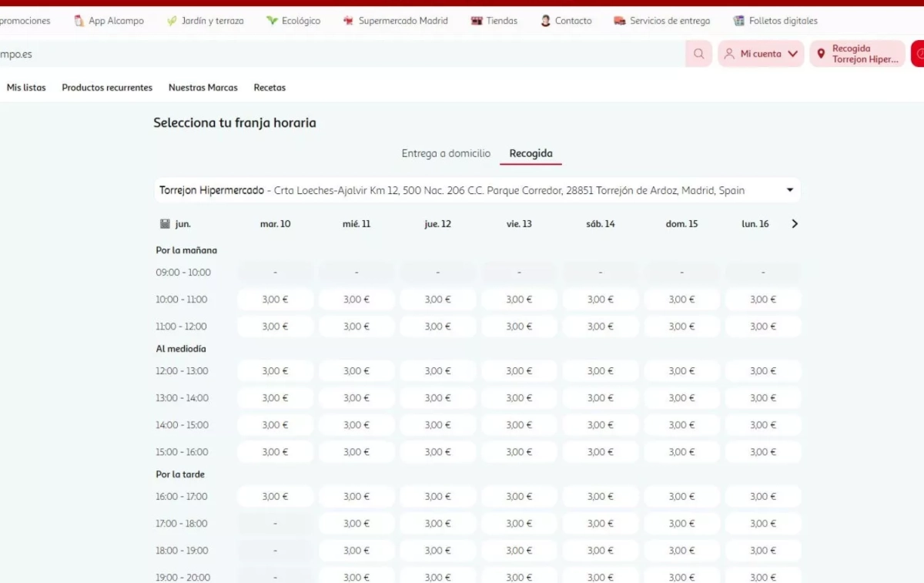Open the Mi cuenta dropdown
The height and width of the screenshot is (583, 924).
[761, 54]
